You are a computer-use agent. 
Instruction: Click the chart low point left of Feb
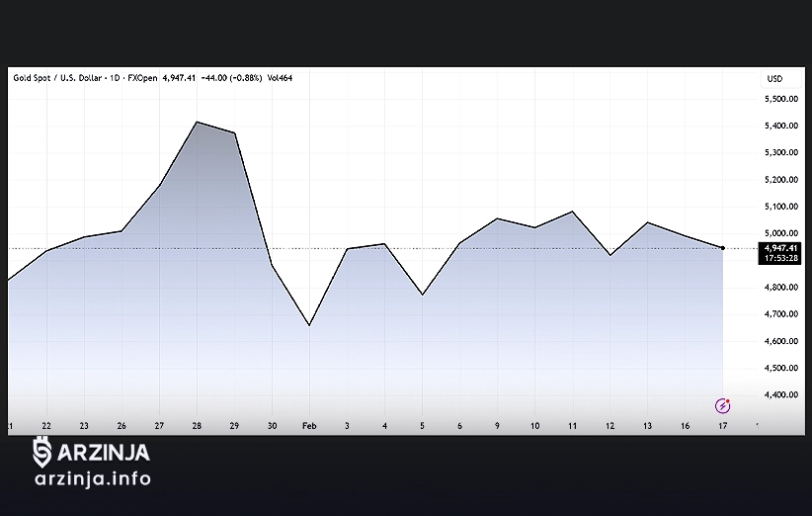click(x=309, y=325)
